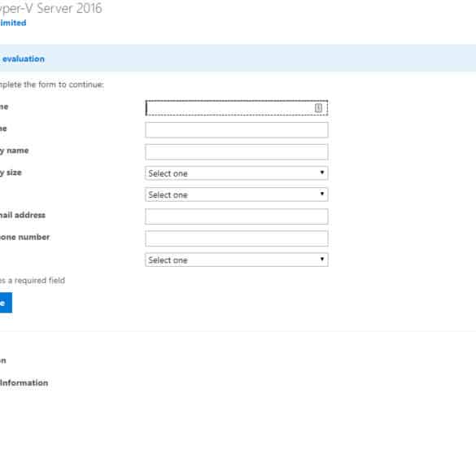Click the autofill icon in first name field

coord(318,107)
